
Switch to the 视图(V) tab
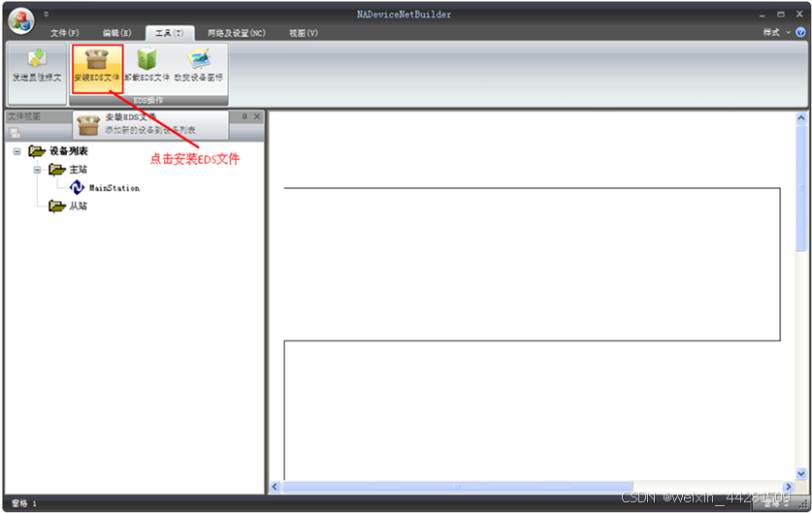click(304, 33)
